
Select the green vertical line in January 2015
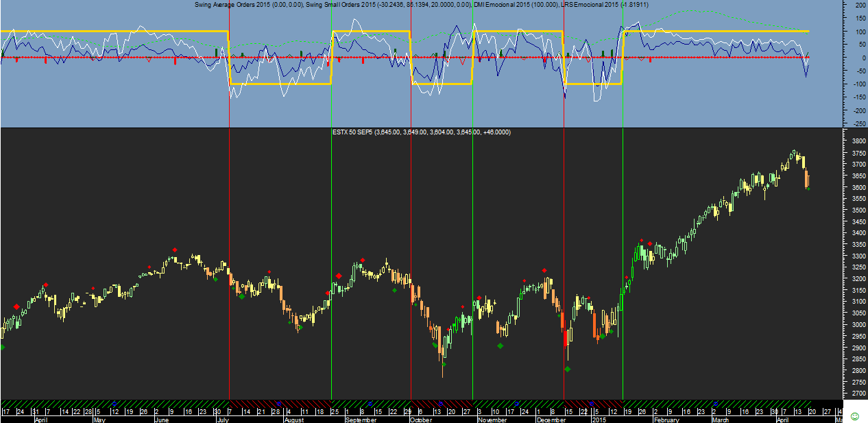[x=623, y=206]
